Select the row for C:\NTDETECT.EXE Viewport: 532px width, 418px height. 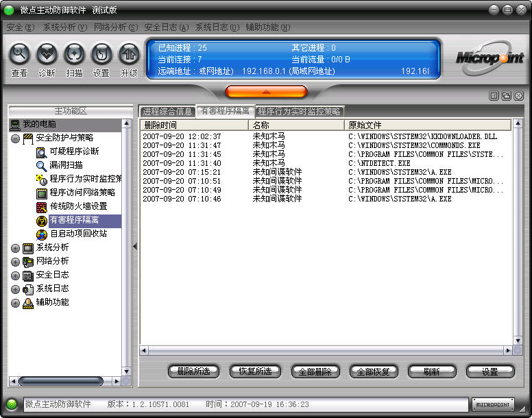(326, 163)
